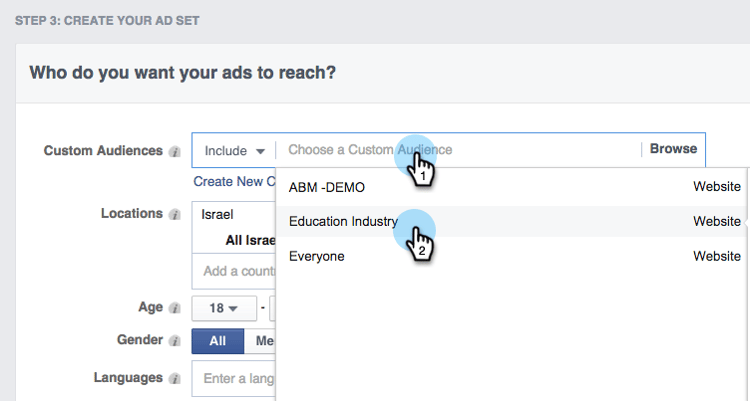Screen dimensions: 750x401
Task: Click info icon next to Custom Audiences
Action: click(175, 152)
